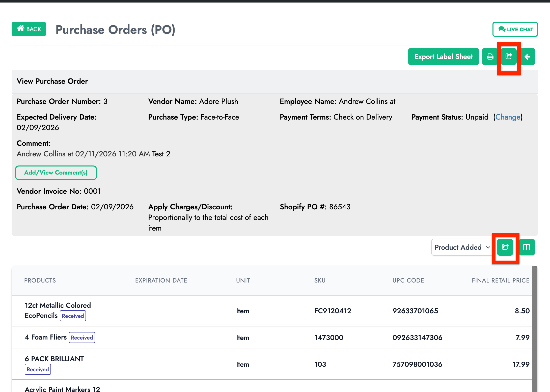550x392 pixels.
Task: Click the Change payment status link
Action: point(508,117)
